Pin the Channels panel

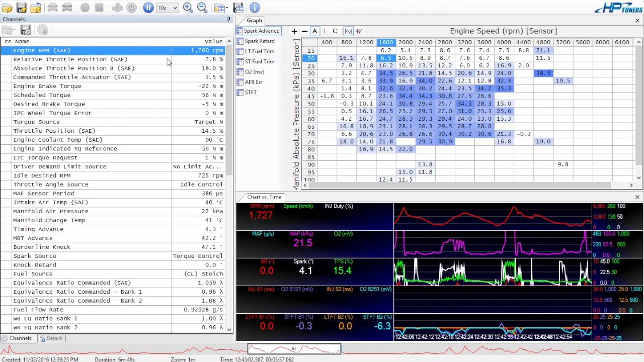[x=229, y=19]
